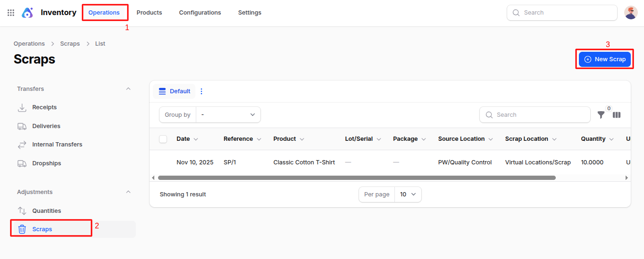Image resolution: width=644 pixels, height=259 pixels.
Task: Collapse the Transfers sidebar section
Action: (128, 89)
